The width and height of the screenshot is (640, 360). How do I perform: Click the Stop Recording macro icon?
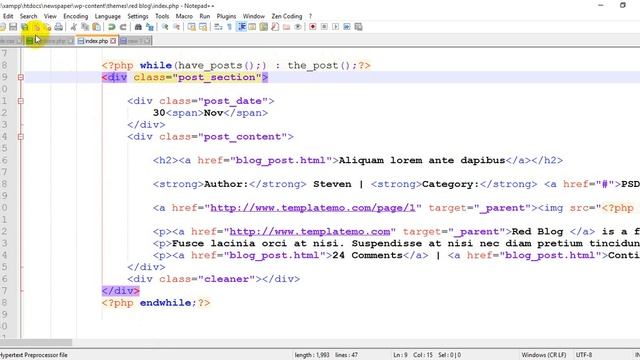coord(324,27)
